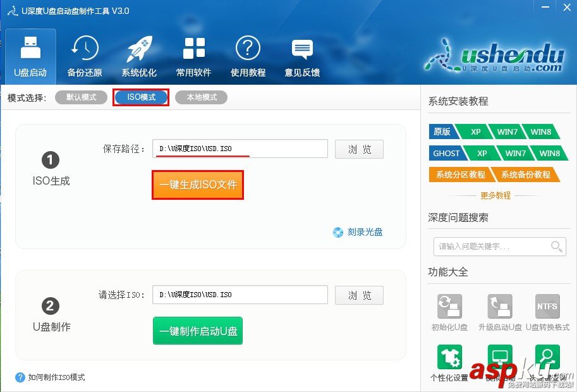Open GHOST XP install tutorial
The image size is (577, 392).
coord(482,153)
